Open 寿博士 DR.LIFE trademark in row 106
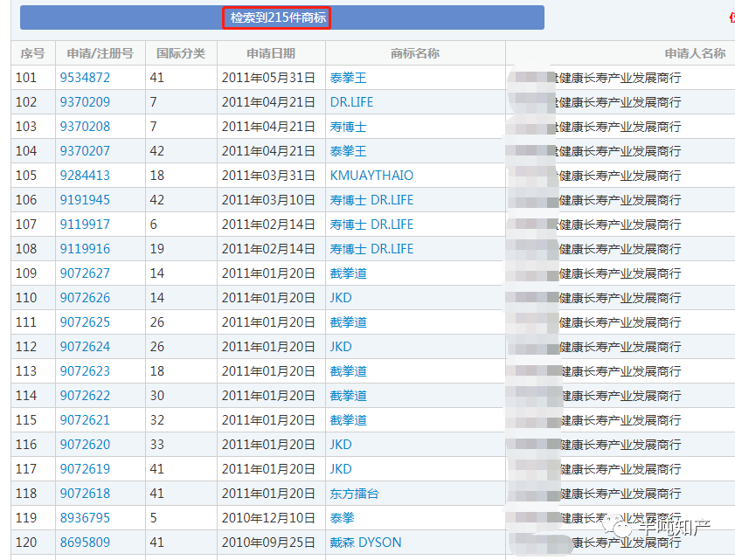Viewport: 735px width, 560px height. (x=371, y=200)
